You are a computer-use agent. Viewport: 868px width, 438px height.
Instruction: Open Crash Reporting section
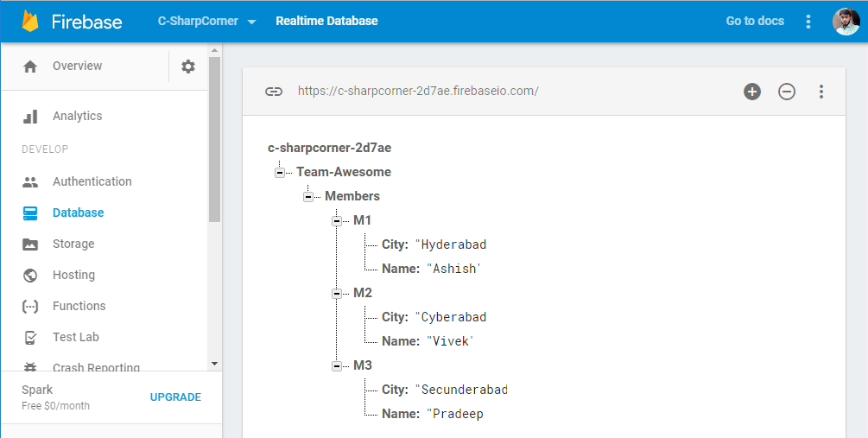(97, 367)
